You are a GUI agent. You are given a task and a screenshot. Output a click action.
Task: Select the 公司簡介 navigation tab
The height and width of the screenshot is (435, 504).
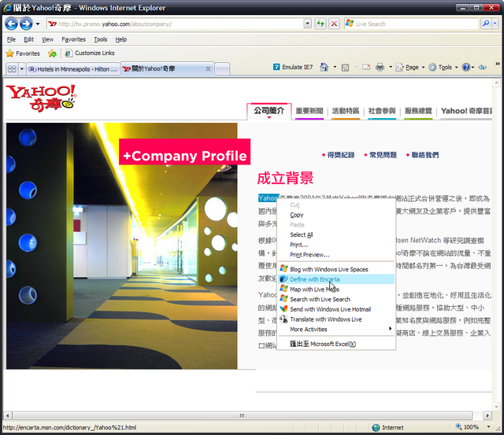[269, 111]
